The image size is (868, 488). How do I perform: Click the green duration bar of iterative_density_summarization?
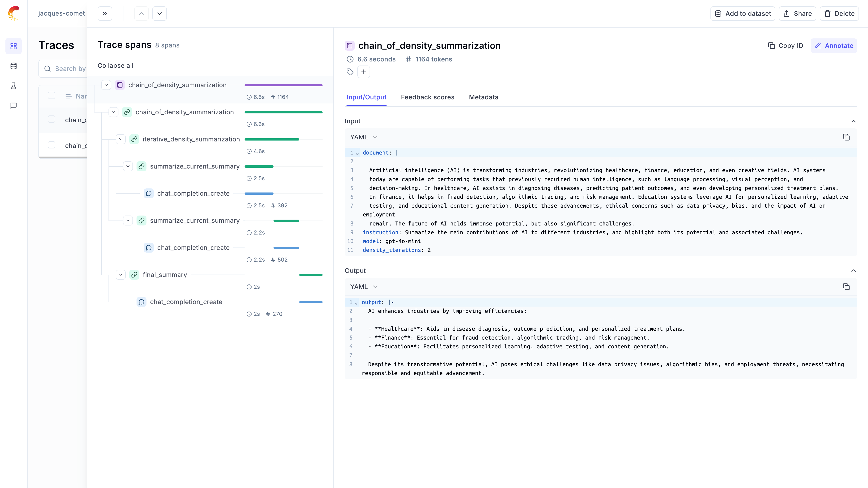coord(271,139)
